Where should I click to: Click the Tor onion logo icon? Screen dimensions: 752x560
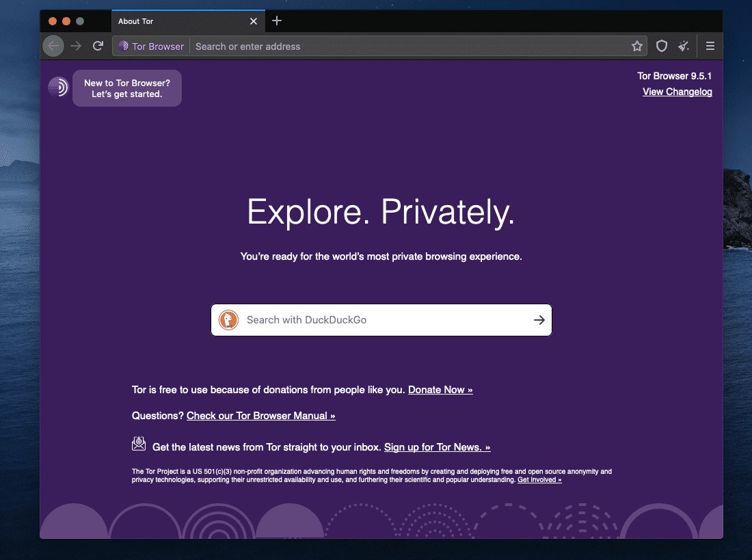pyautogui.click(x=58, y=87)
